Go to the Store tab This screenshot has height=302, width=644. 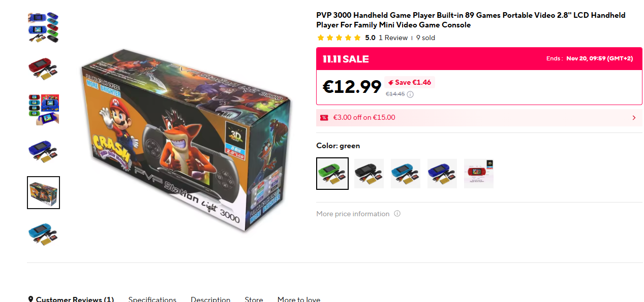[x=254, y=299]
